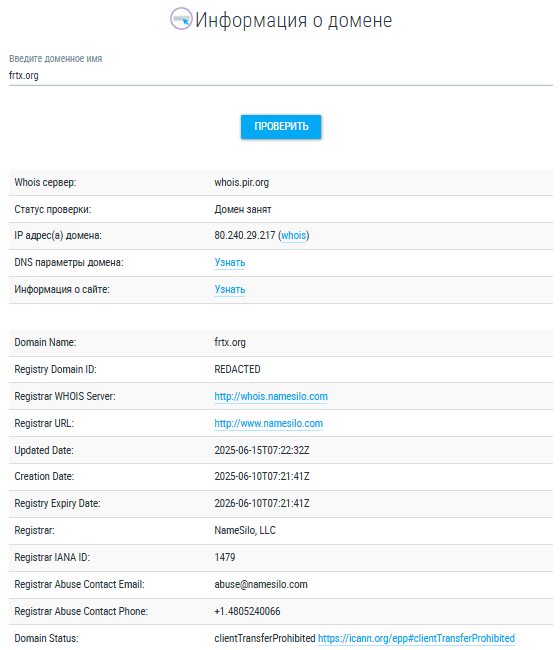Screen dimensions: 560x650
Task: Open the whois link beside the IP address
Action: (293, 235)
